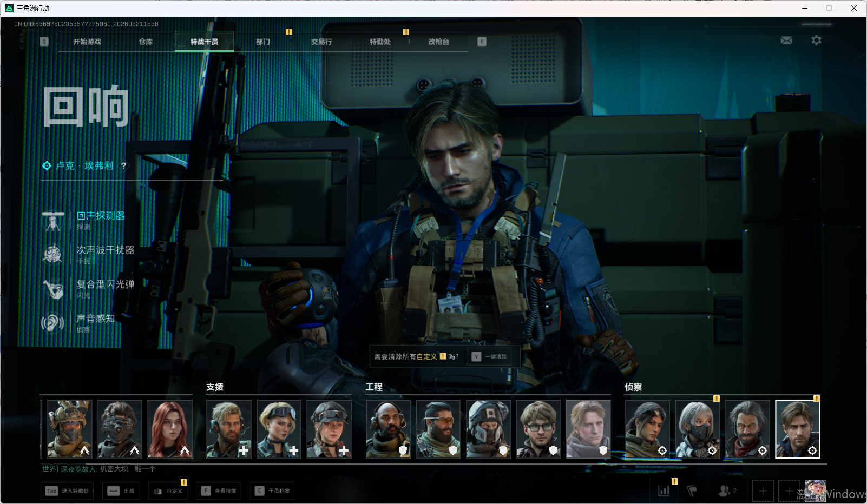Image resolution: width=867 pixels, height=504 pixels.
Task: Click the 出战 deploy button
Action: (121, 491)
